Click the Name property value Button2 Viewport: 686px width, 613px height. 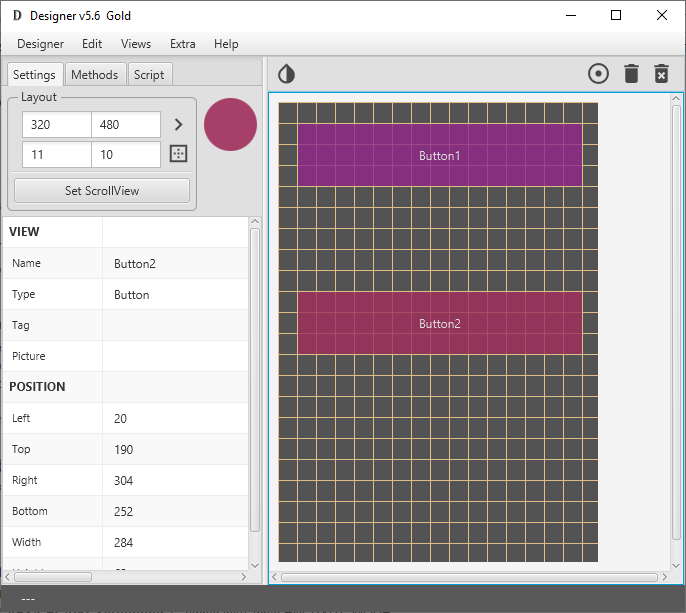[x=175, y=264]
